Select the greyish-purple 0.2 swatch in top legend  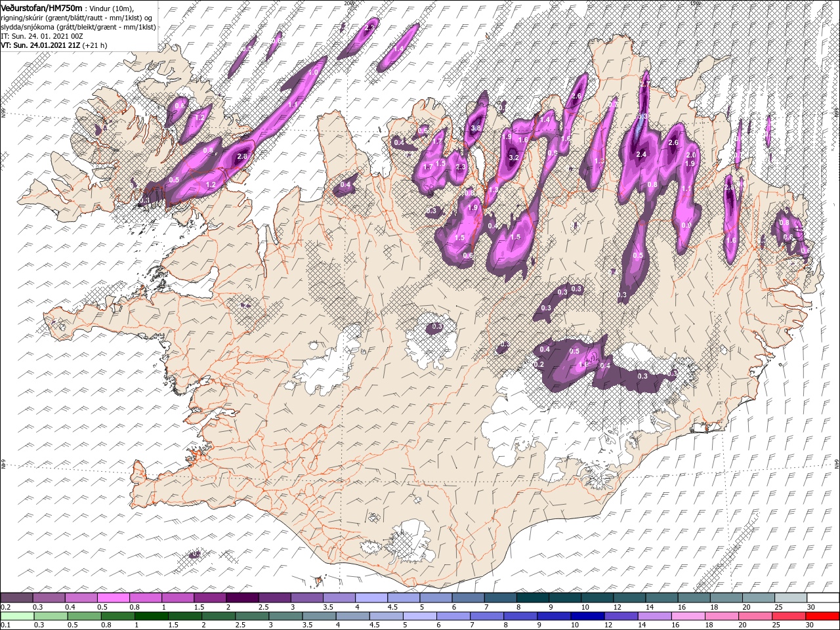pos(17,598)
